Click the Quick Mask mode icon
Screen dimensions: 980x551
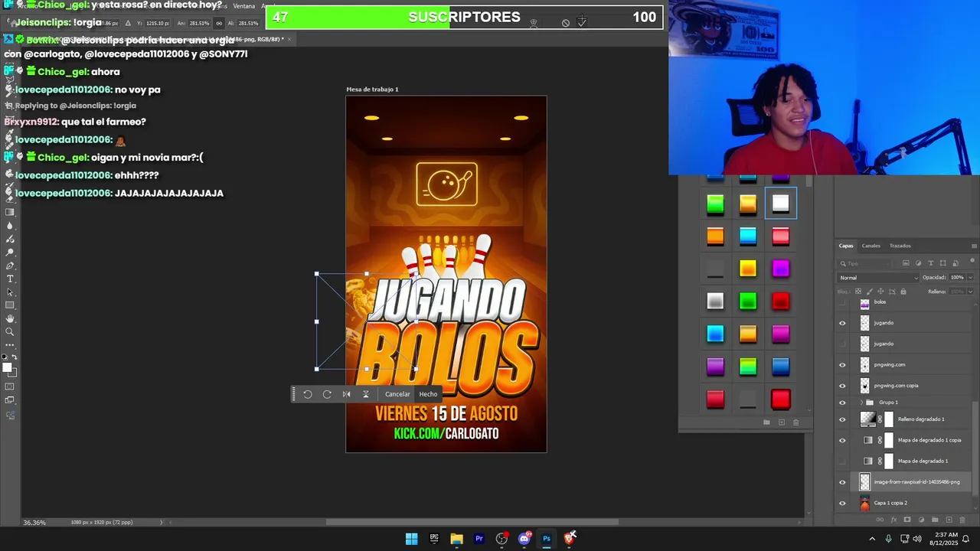coord(10,386)
